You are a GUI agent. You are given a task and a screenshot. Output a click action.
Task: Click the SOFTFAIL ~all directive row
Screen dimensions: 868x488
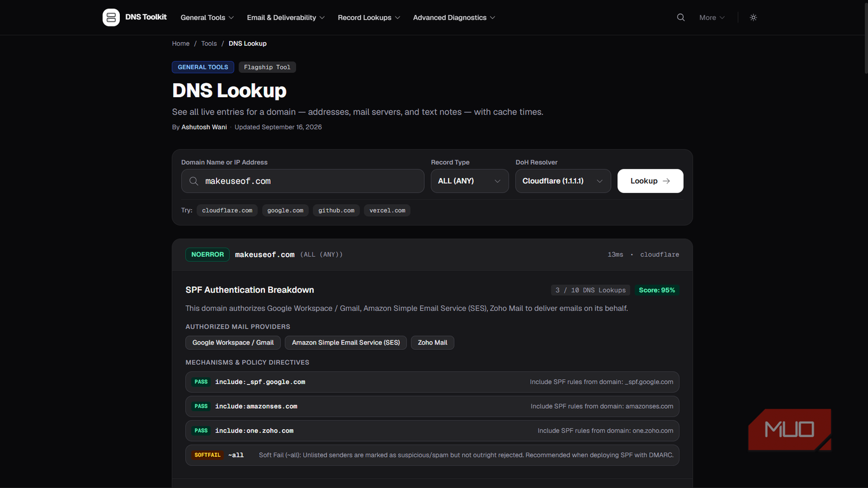click(x=432, y=455)
